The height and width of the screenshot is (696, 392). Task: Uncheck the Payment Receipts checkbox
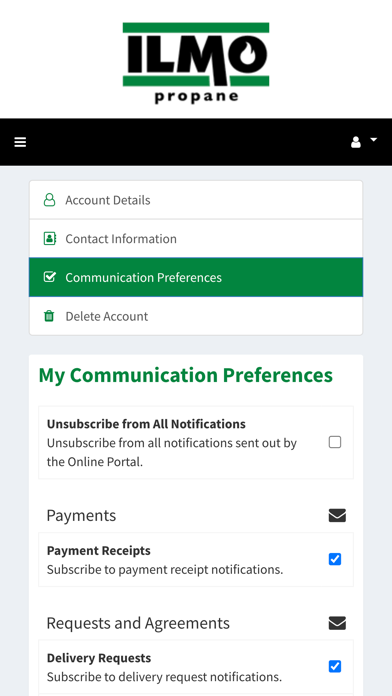tap(335, 559)
